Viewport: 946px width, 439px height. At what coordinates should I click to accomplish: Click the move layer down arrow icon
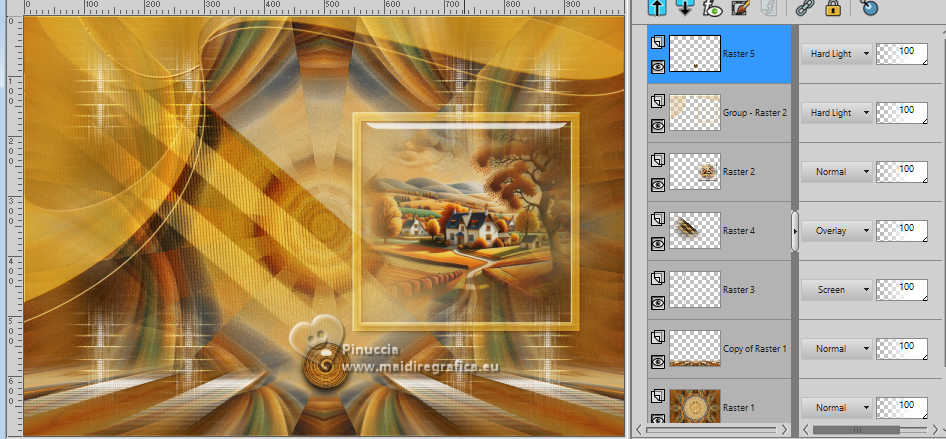pos(685,8)
